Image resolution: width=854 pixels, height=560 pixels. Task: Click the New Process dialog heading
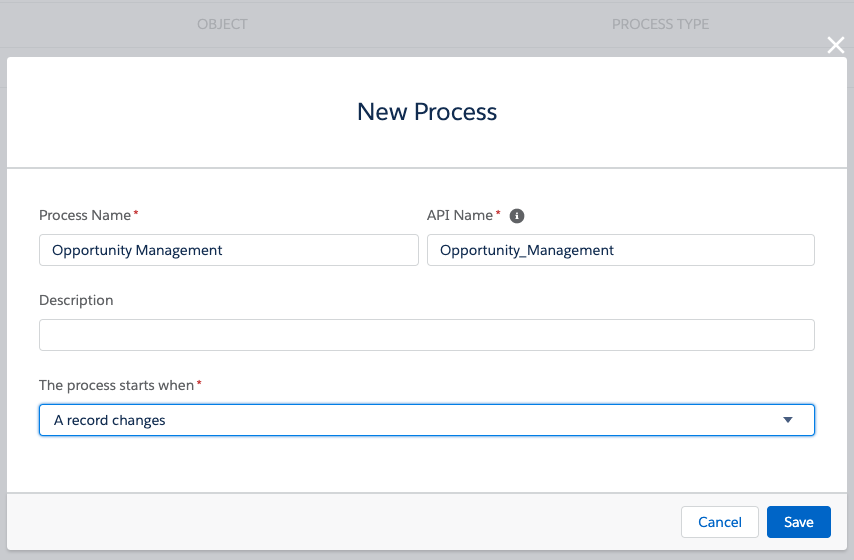(427, 112)
